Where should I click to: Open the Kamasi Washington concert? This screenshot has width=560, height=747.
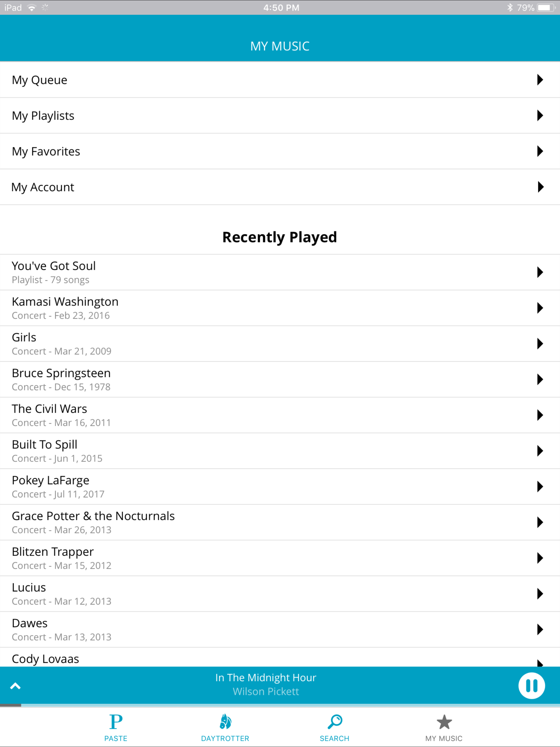tap(280, 308)
